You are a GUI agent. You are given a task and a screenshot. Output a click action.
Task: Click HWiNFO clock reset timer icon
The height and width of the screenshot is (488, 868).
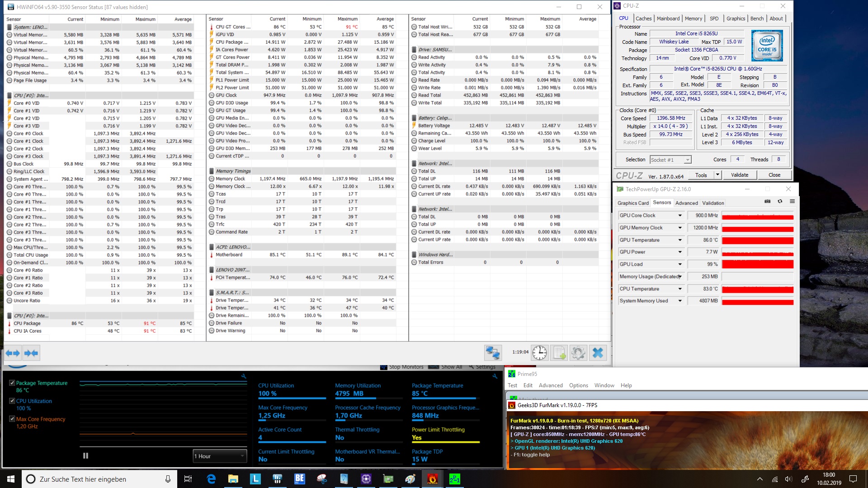(x=539, y=353)
